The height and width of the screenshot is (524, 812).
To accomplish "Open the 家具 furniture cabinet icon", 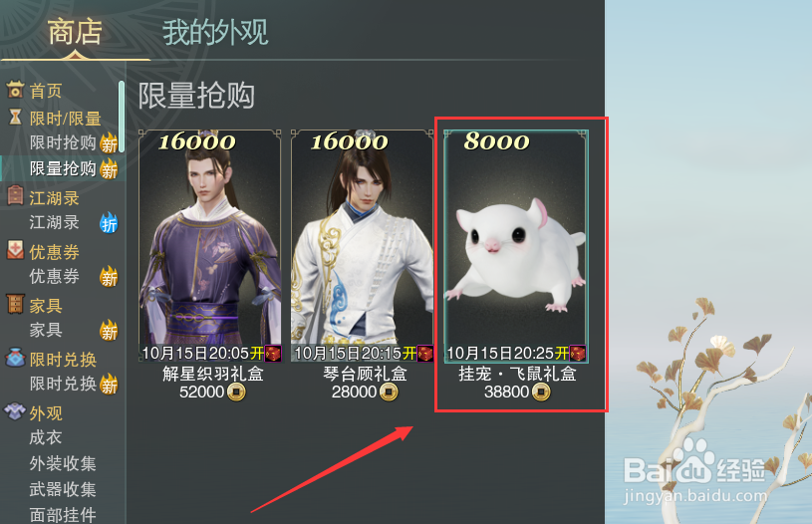I will point(15,304).
